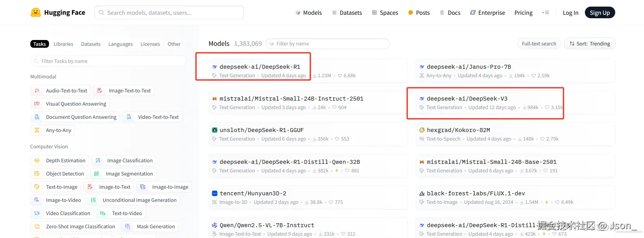Switch to the Other filter tab
Image resolution: width=644 pixels, height=238 pixels.
[x=174, y=44]
